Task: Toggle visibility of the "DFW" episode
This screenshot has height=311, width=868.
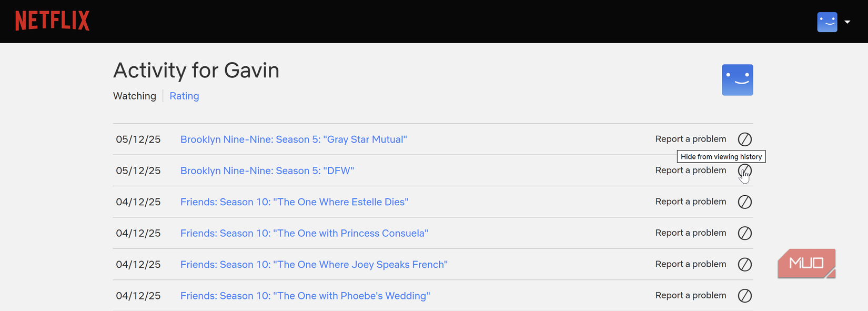Action: 745,170
